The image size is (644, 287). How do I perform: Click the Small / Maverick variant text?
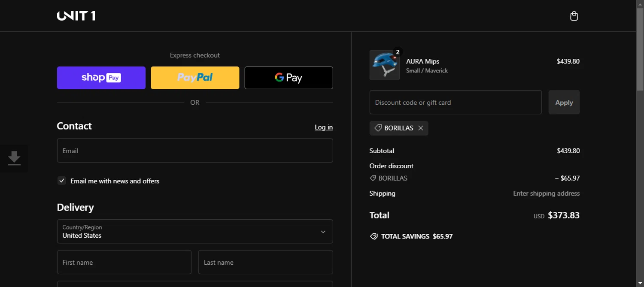[427, 70]
